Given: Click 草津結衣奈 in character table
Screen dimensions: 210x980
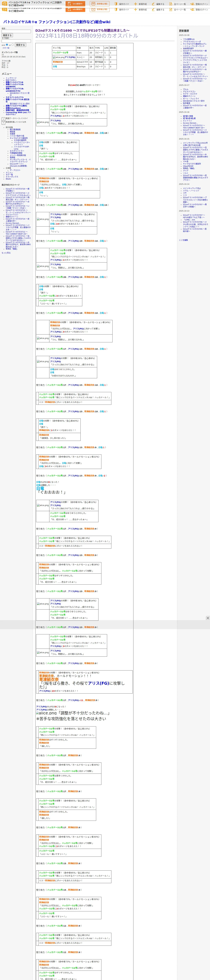Looking at the screenshot, I should tap(58, 62).
